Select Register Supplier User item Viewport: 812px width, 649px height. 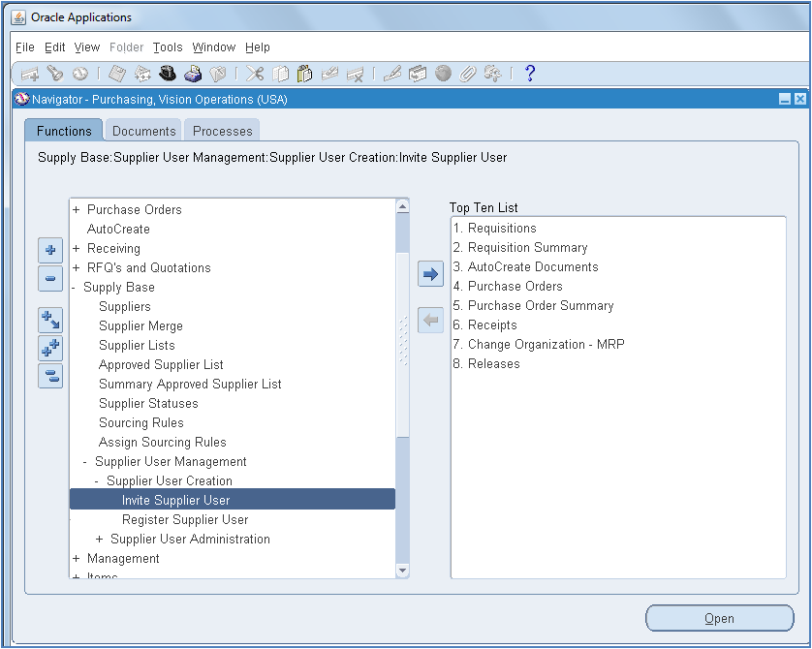(x=185, y=519)
